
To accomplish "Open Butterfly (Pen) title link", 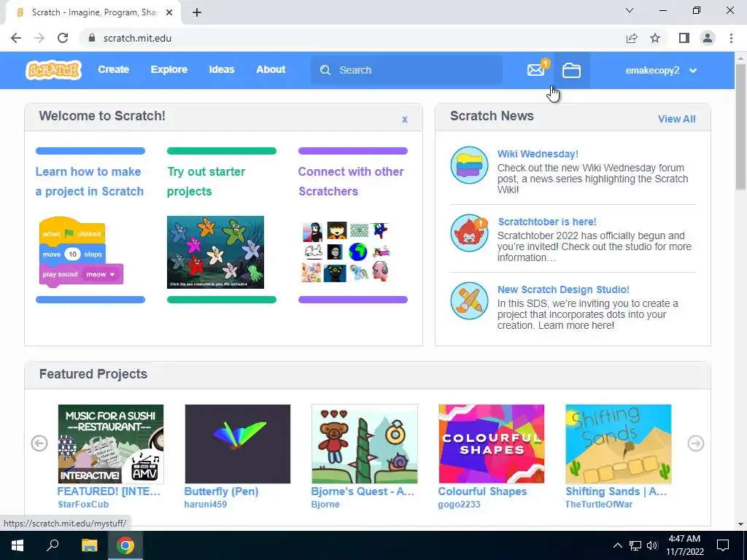I will [x=221, y=491].
